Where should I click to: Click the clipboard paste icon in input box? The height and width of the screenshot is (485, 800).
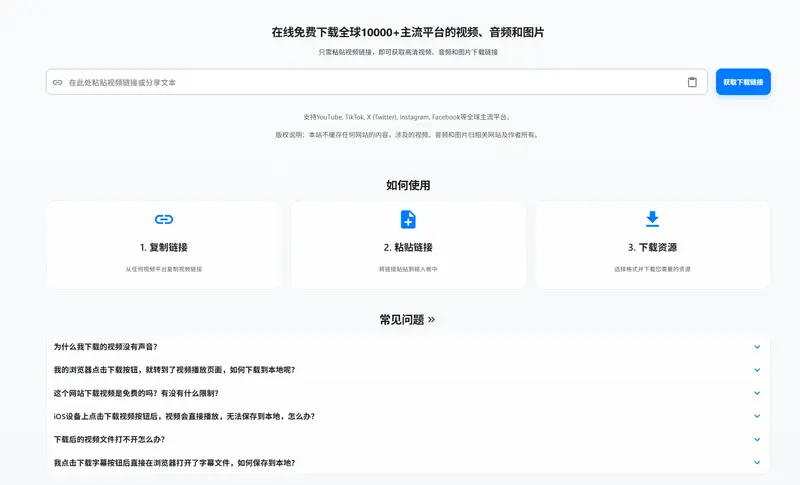click(x=692, y=82)
